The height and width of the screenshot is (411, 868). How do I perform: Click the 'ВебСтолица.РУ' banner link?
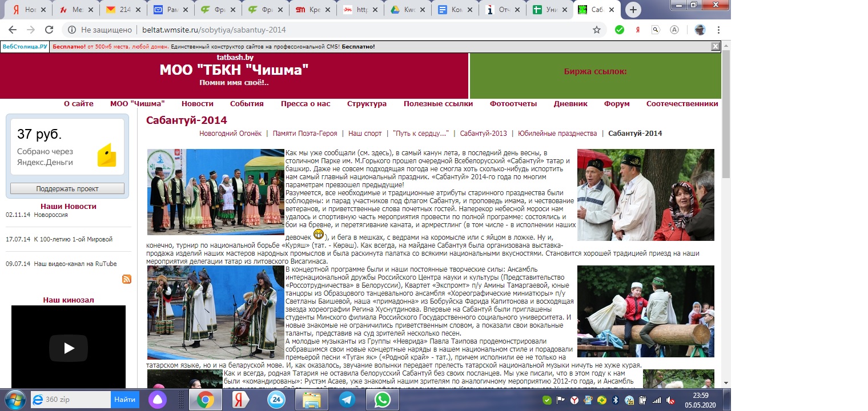(25, 47)
